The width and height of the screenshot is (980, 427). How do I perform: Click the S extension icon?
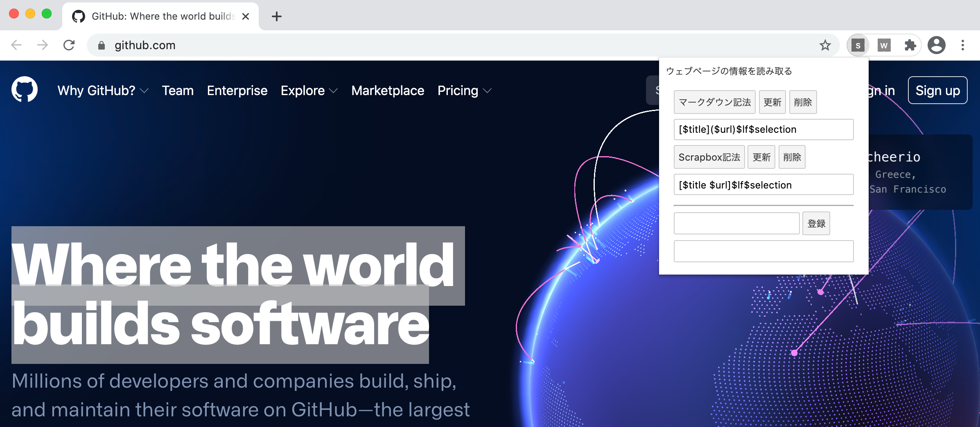pyautogui.click(x=858, y=45)
